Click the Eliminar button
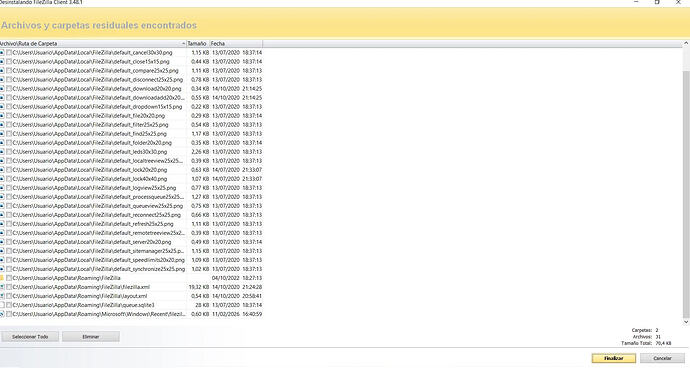This screenshot has height=368, width=690. pyautogui.click(x=91, y=337)
